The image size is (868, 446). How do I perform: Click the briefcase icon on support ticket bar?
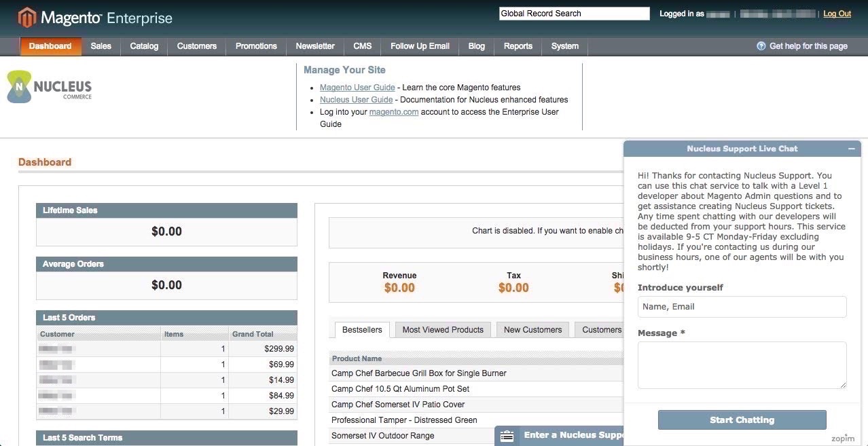(x=507, y=436)
